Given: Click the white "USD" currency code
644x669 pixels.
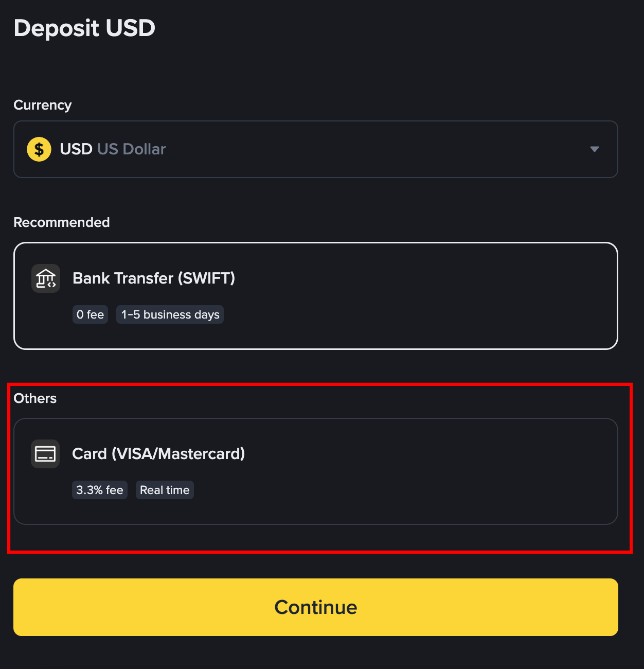Looking at the screenshot, I should tap(76, 149).
